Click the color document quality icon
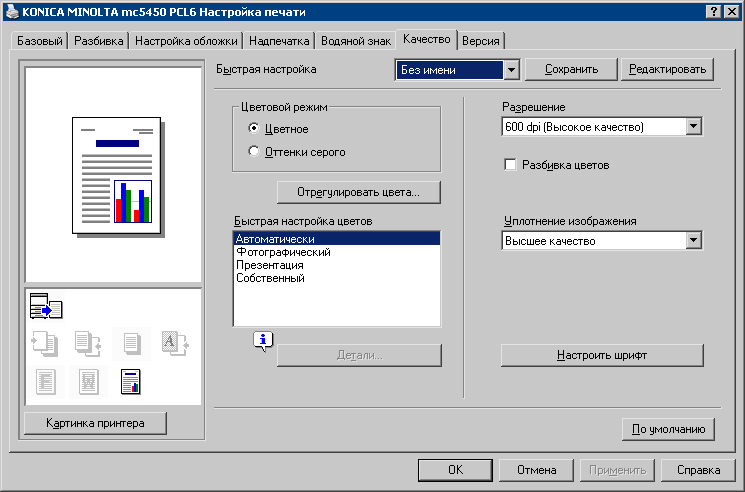 coord(131,382)
